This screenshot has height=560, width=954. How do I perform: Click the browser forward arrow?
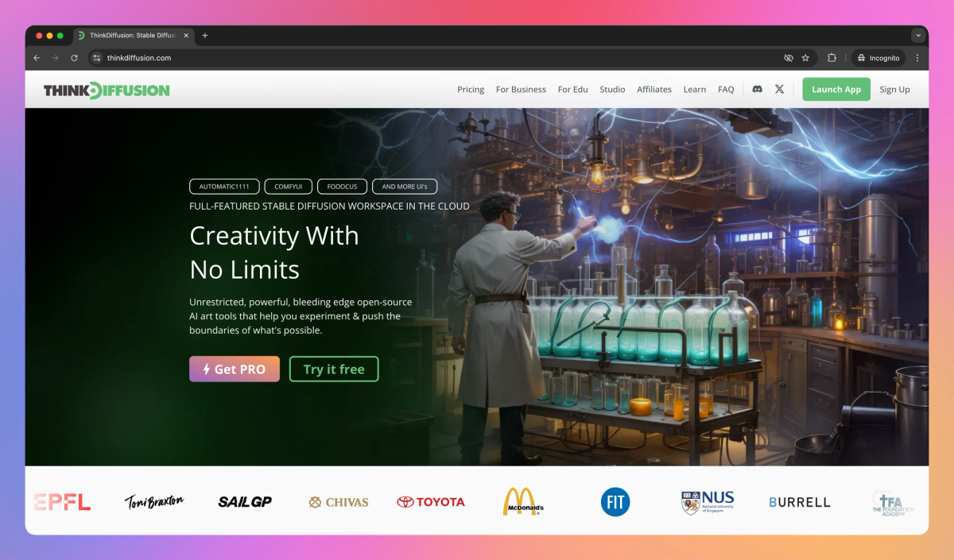coord(56,58)
